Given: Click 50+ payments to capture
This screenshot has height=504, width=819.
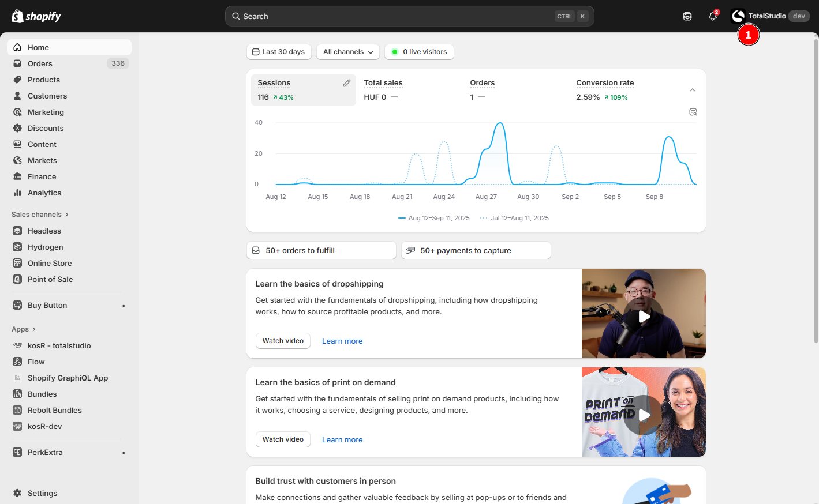Looking at the screenshot, I should pos(476,250).
